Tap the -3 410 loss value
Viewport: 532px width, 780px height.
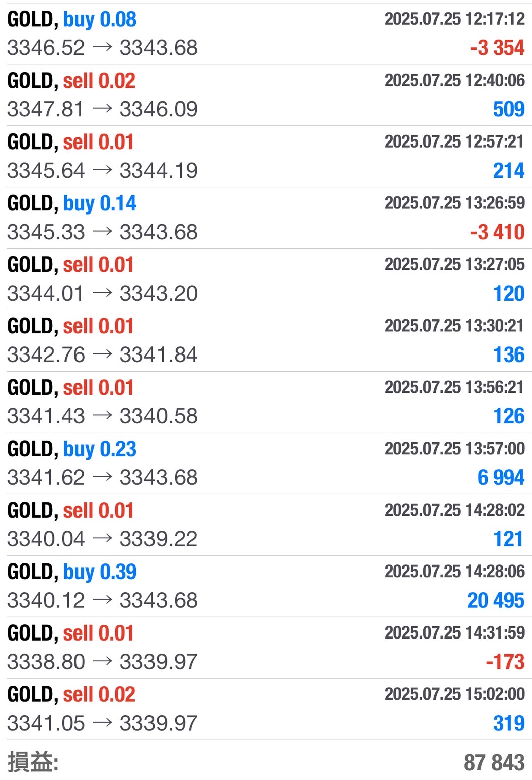(x=497, y=232)
